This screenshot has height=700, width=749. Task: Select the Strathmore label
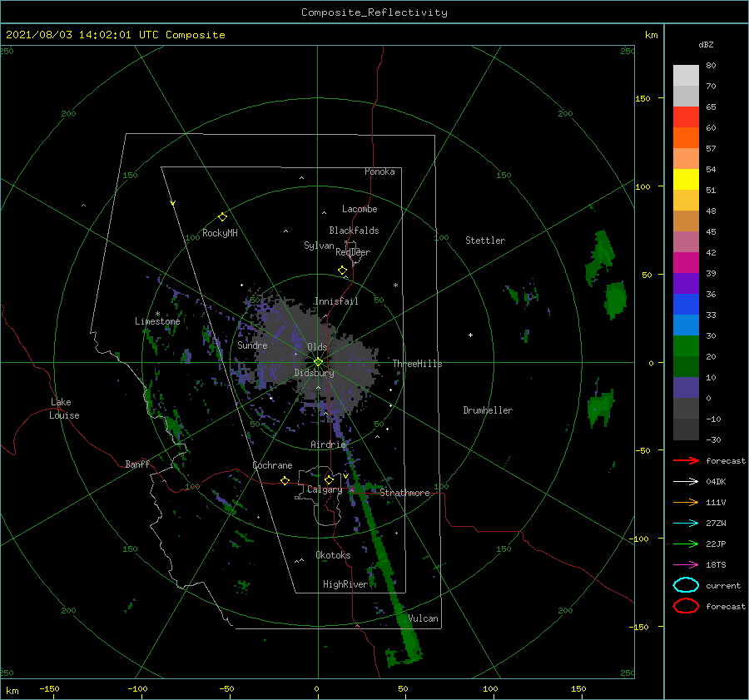[x=404, y=493]
